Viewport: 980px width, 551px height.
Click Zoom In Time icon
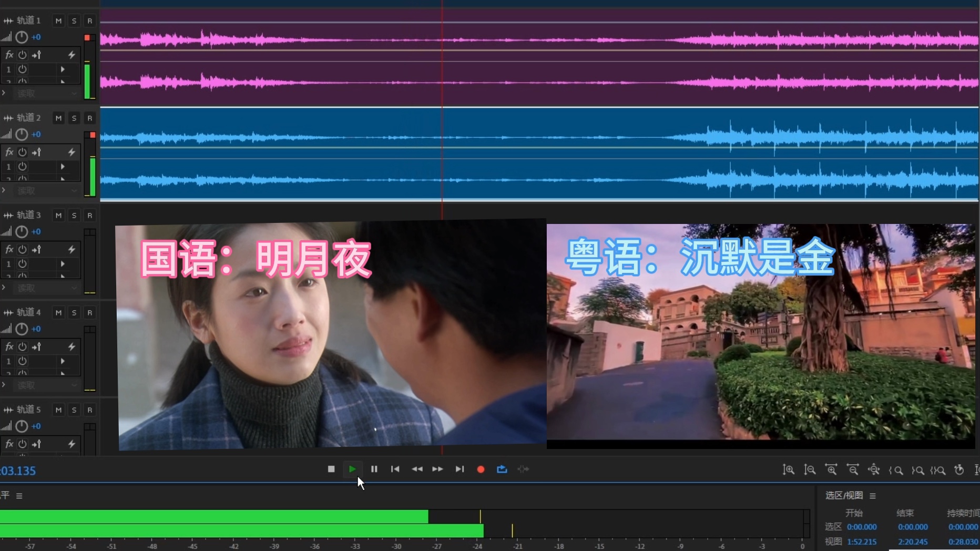pyautogui.click(x=831, y=470)
